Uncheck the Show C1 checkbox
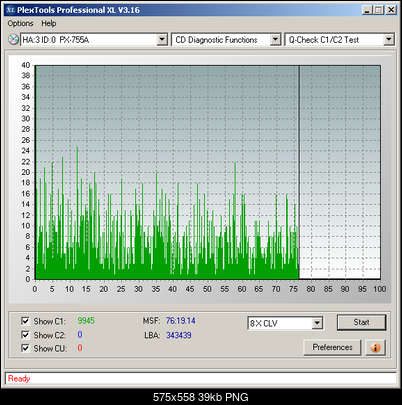402x405 pixels. [25, 321]
